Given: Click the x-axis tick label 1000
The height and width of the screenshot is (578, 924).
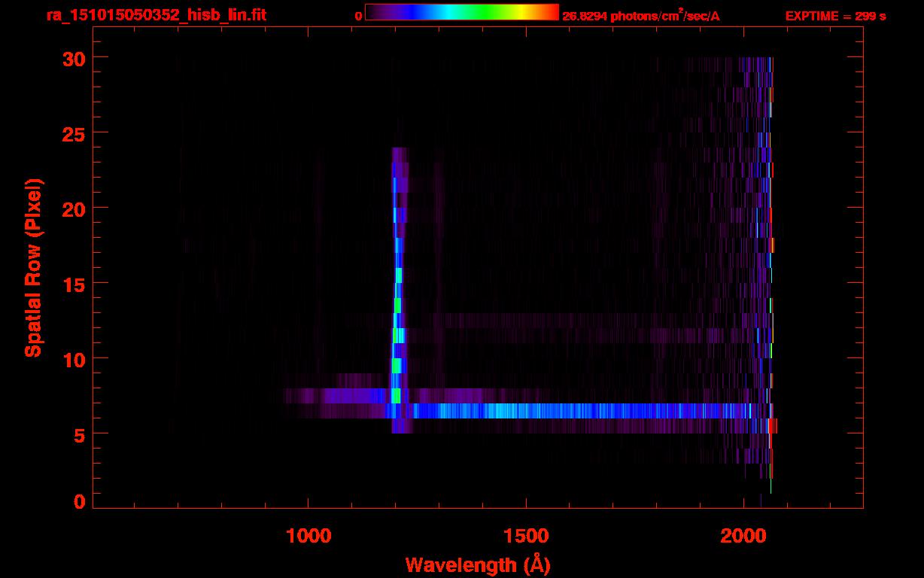Looking at the screenshot, I should [309, 536].
